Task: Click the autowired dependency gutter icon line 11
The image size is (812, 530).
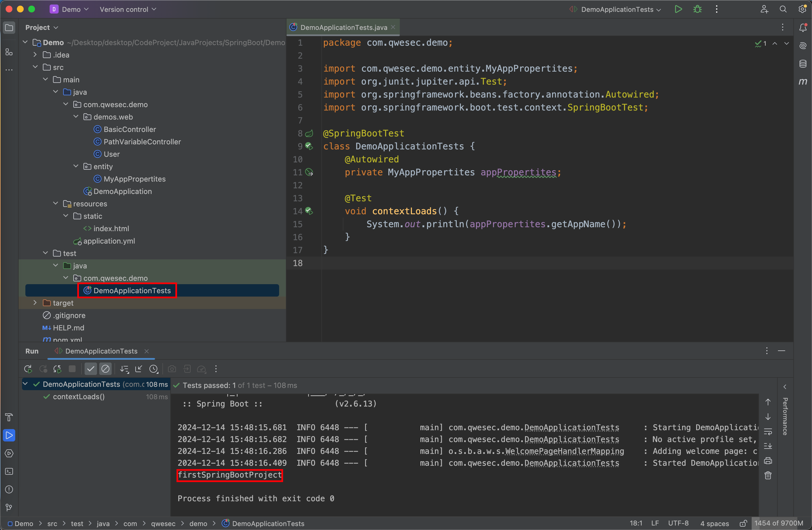Action: point(309,172)
